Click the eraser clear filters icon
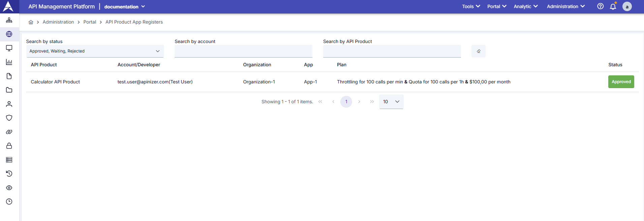The height and width of the screenshot is (221, 644). click(478, 51)
